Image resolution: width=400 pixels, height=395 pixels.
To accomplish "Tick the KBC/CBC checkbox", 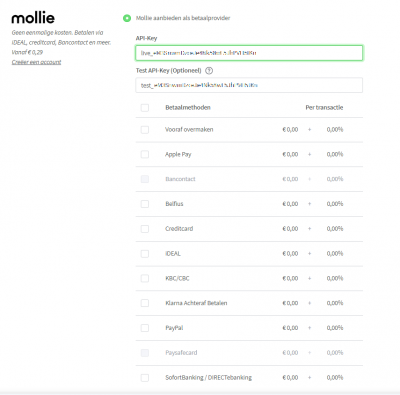I will click(145, 278).
